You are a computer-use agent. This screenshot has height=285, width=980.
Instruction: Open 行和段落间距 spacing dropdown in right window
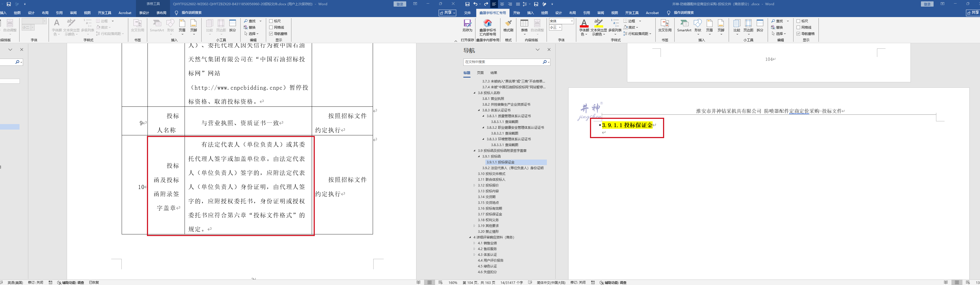pyautogui.click(x=651, y=34)
